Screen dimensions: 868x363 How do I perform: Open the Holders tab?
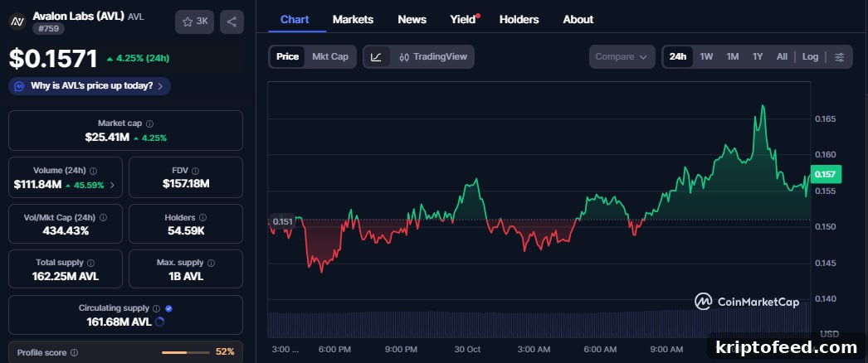coord(519,20)
